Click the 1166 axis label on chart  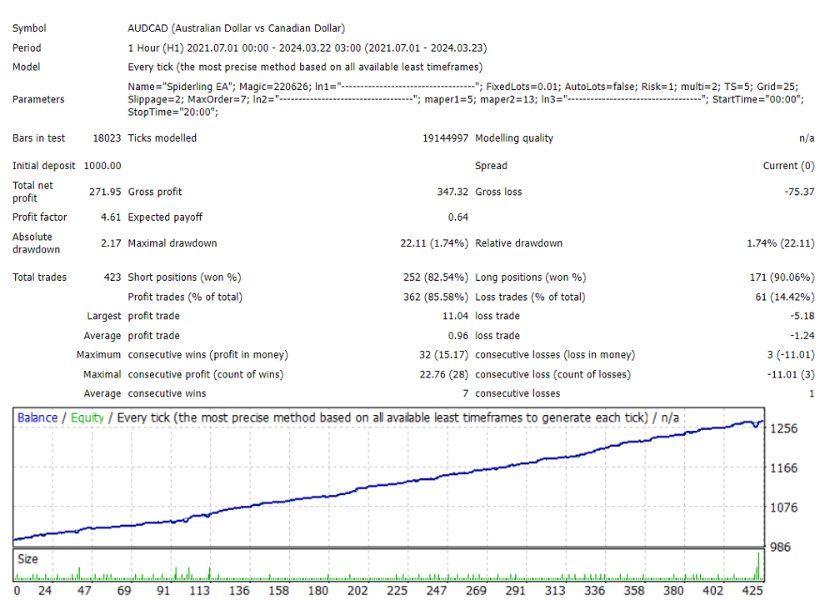[784, 468]
